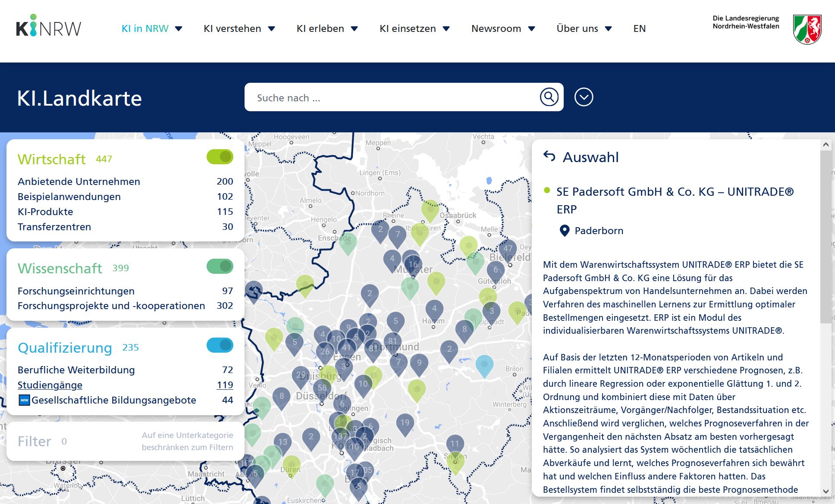This screenshot has width=835, height=504.
Task: Open the KI in NRW dropdown menu
Action: pos(152,28)
